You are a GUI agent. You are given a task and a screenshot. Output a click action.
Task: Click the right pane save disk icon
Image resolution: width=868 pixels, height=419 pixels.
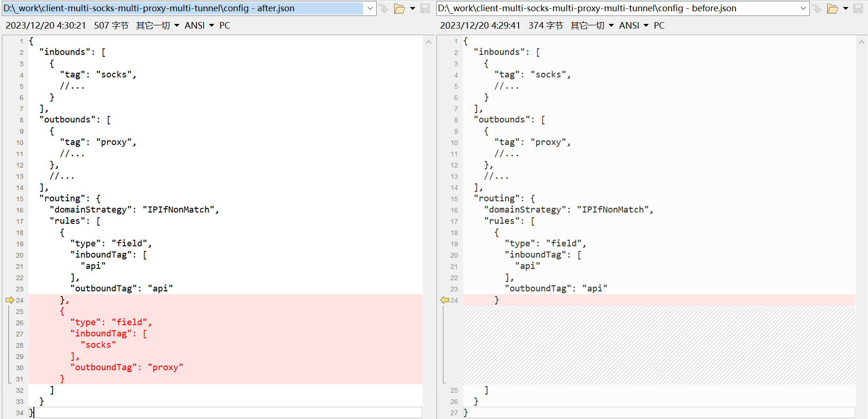(x=859, y=8)
